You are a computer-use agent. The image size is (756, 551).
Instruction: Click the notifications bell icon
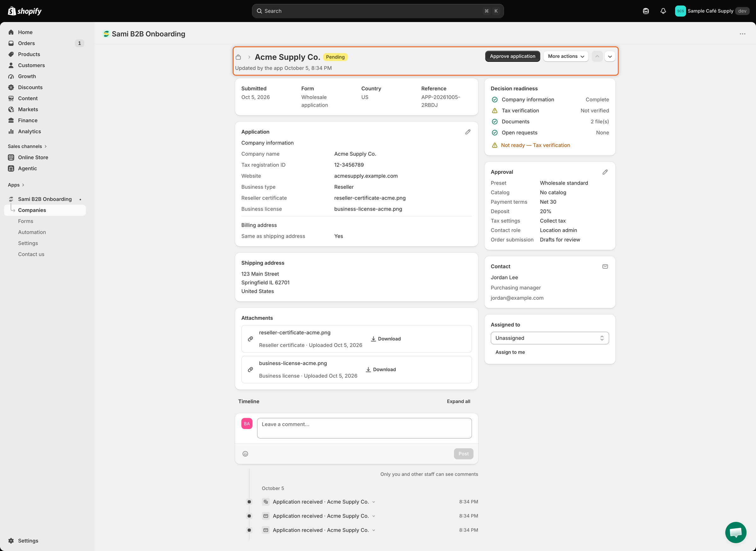click(x=663, y=11)
